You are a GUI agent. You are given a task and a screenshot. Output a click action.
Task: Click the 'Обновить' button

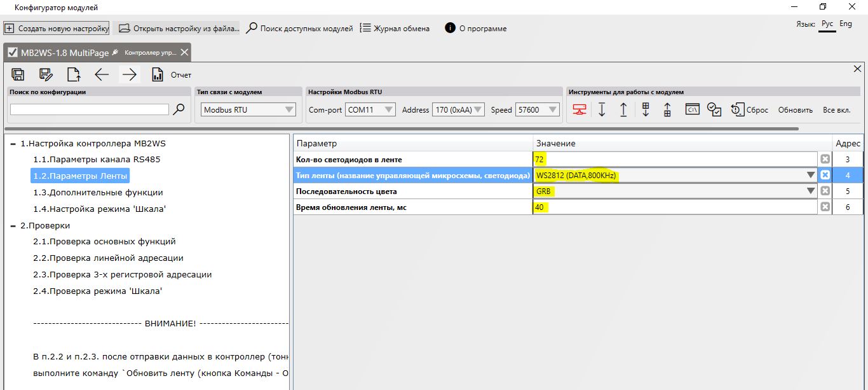(x=796, y=109)
